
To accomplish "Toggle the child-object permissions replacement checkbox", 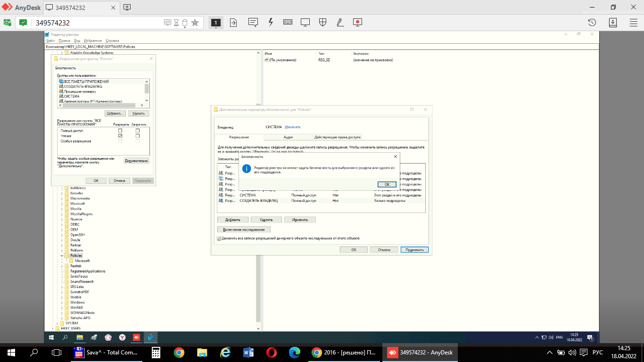I will (x=219, y=239).
